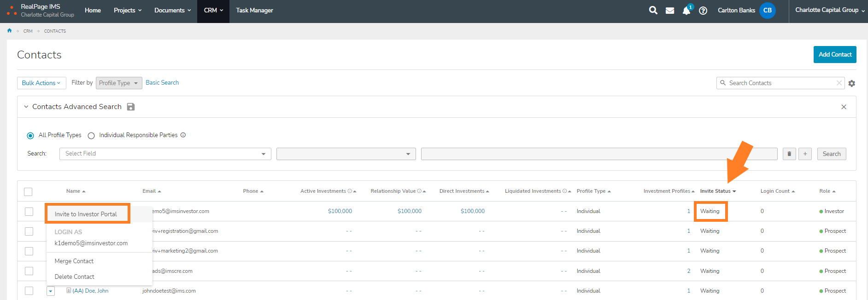Toggle select-all header checkbox
This screenshot has height=300, width=868.
point(28,192)
